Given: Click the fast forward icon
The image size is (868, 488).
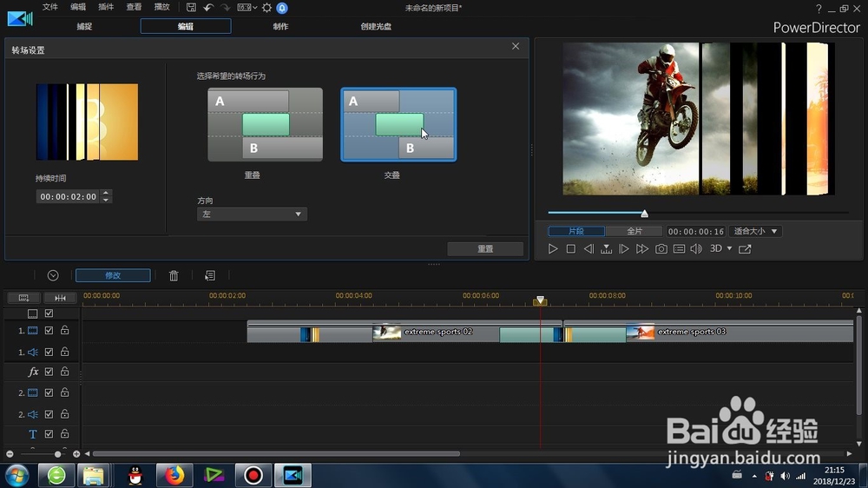Looking at the screenshot, I should pos(642,248).
